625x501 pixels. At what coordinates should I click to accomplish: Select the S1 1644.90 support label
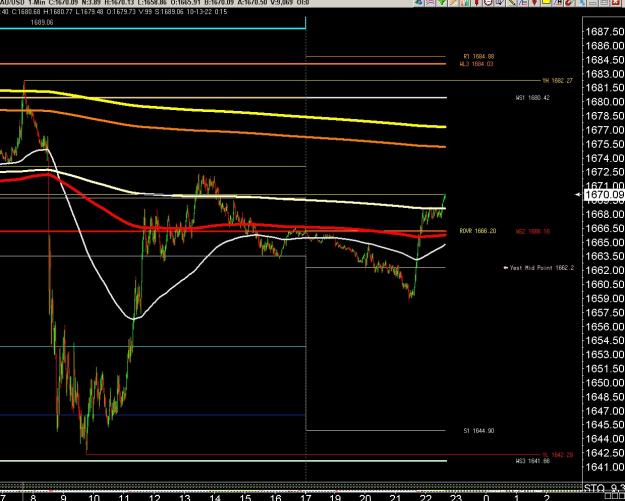[479, 431]
